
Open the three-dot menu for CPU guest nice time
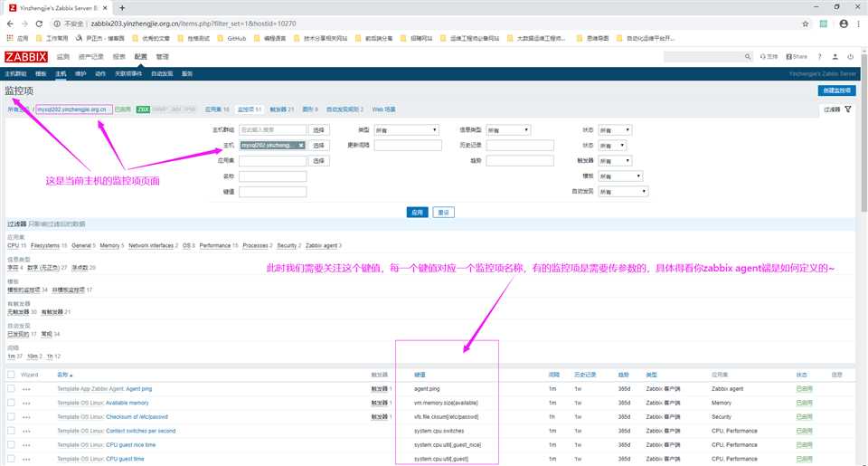point(26,445)
